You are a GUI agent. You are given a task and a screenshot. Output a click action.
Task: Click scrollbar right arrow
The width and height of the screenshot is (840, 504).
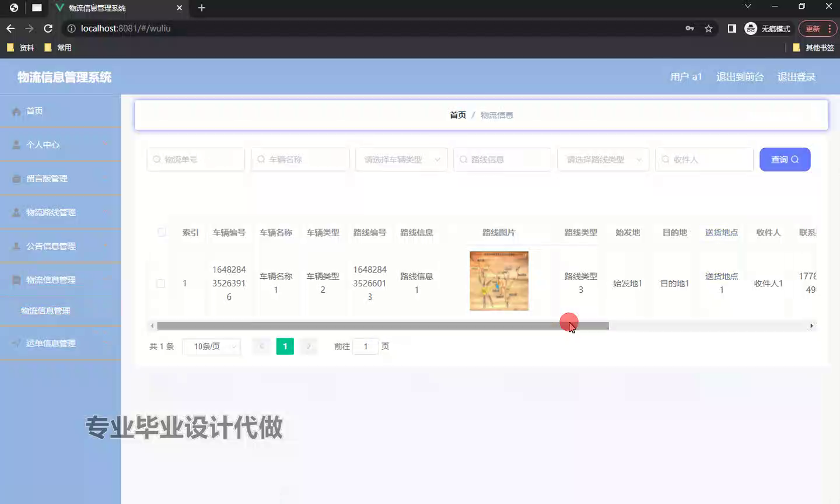coord(811,325)
